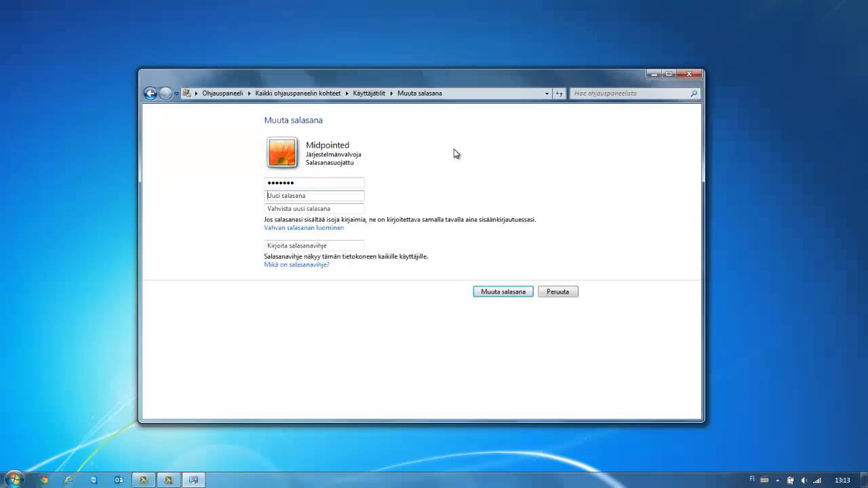The height and width of the screenshot is (488, 868).
Task: Click the FI input language indicator
Action: [752, 479]
